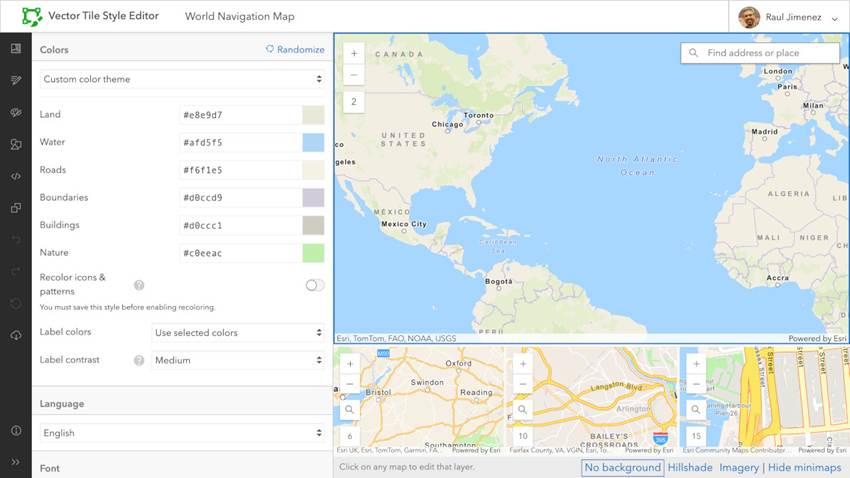This screenshot has height=478, width=850.
Task: Zoom in on the Arlington minimap
Action: 523,364
